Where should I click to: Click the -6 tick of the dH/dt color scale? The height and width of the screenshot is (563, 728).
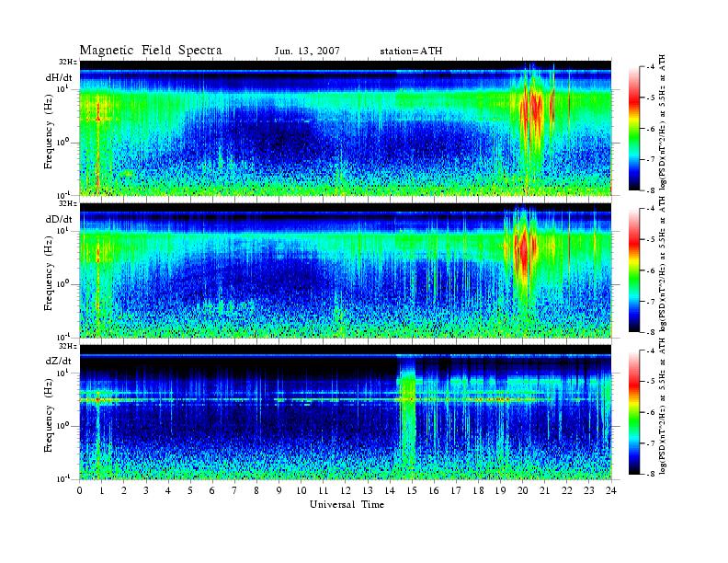coord(651,129)
